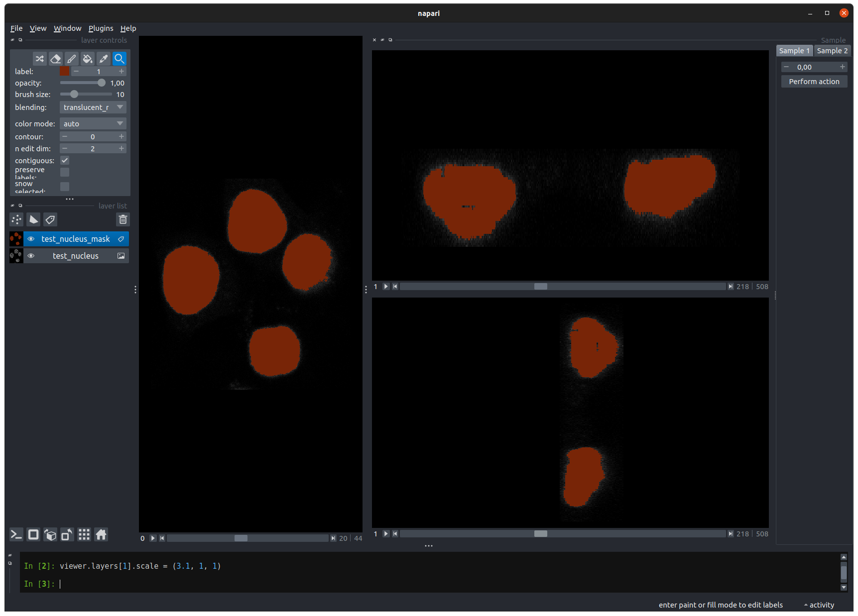The height and width of the screenshot is (616, 858).
Task: Switch to the Sample 2 tab
Action: (832, 51)
